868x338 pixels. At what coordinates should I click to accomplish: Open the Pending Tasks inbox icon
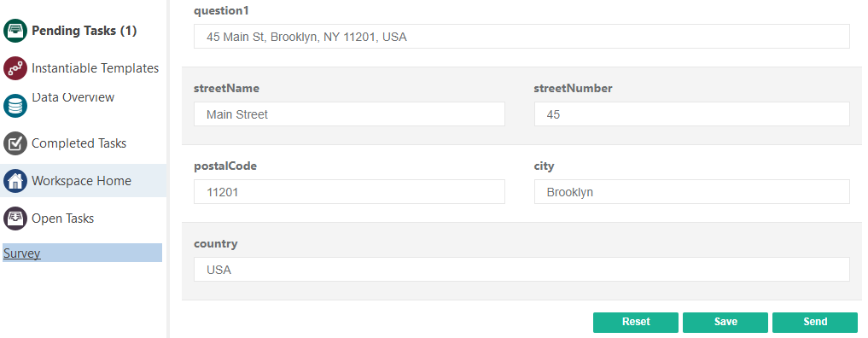pyautogui.click(x=15, y=31)
